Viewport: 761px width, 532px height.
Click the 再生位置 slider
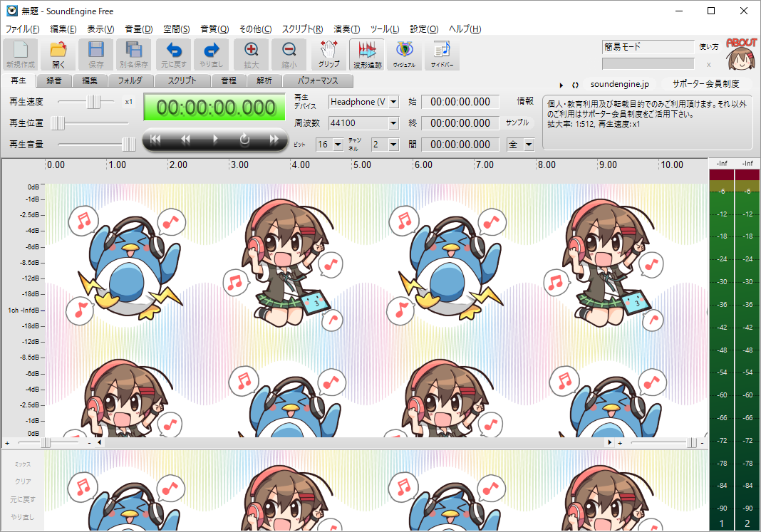(x=90, y=123)
